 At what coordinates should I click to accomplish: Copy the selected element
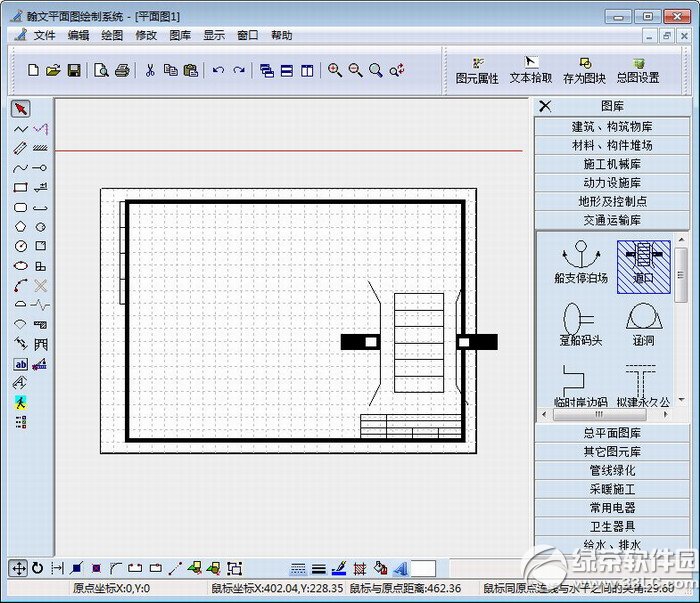(x=171, y=70)
